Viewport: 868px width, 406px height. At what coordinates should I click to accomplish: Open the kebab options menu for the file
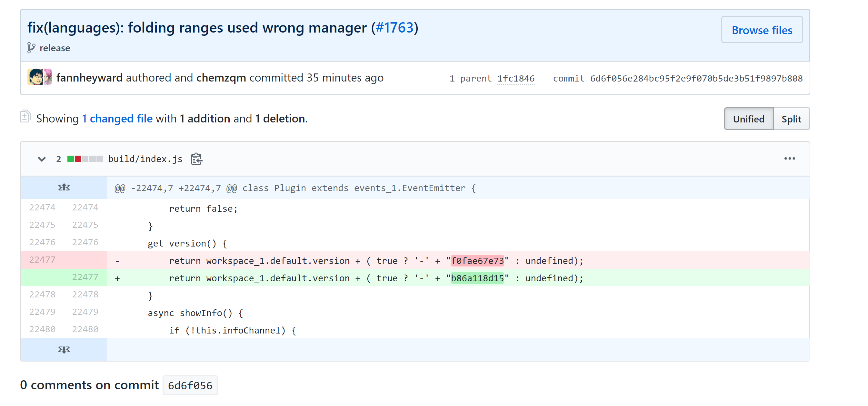pyautogui.click(x=790, y=159)
